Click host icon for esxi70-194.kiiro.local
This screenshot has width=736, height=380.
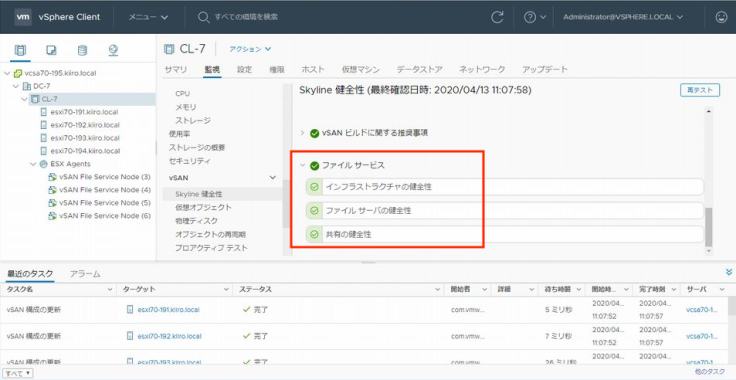coord(44,151)
